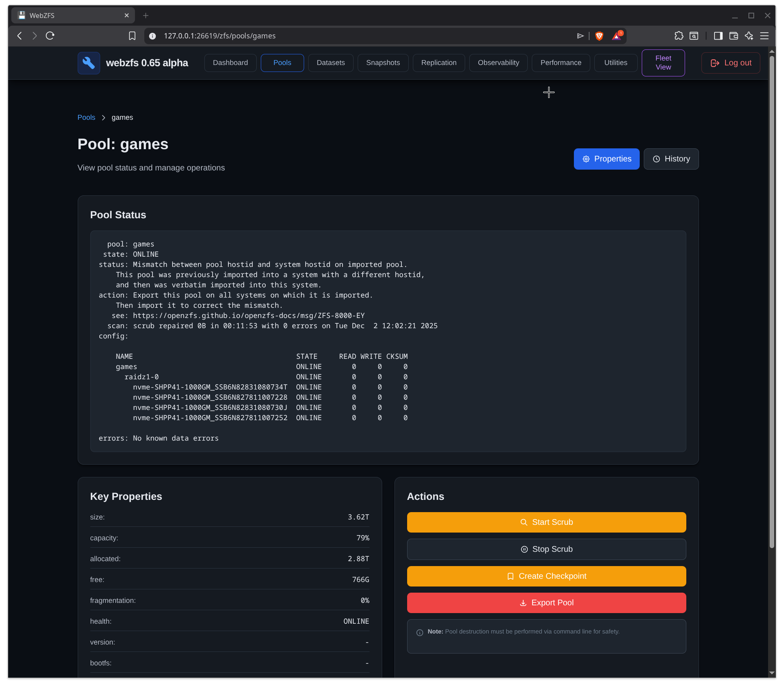Open the browser hamburger menu
This screenshot has height=694, width=784.
(765, 36)
